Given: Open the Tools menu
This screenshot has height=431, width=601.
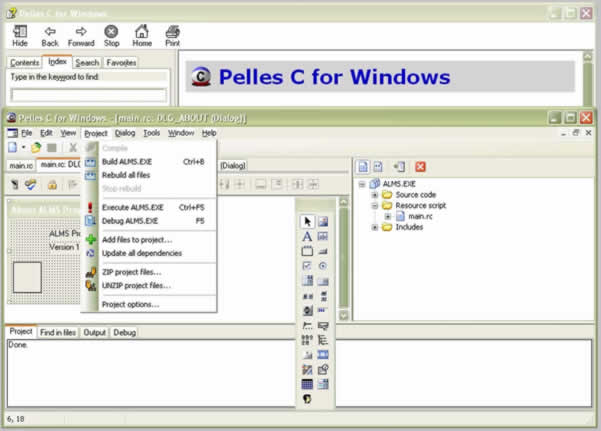Looking at the screenshot, I should click(152, 133).
